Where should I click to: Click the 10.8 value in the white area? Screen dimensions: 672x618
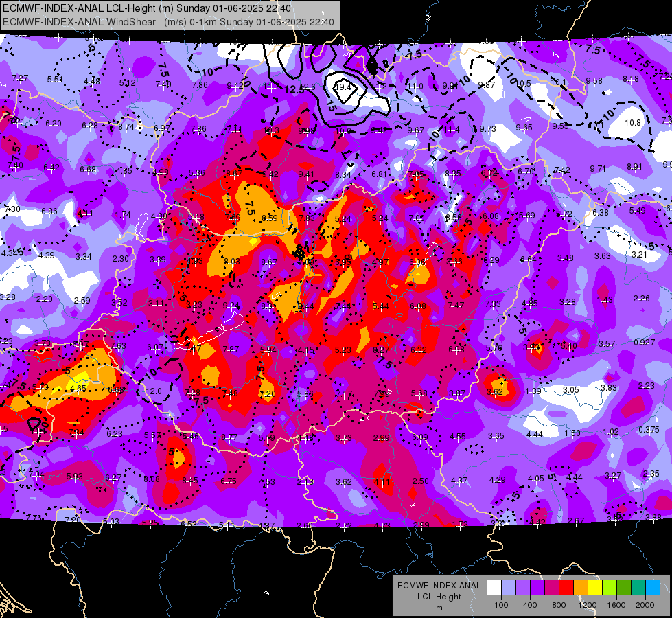click(x=633, y=123)
